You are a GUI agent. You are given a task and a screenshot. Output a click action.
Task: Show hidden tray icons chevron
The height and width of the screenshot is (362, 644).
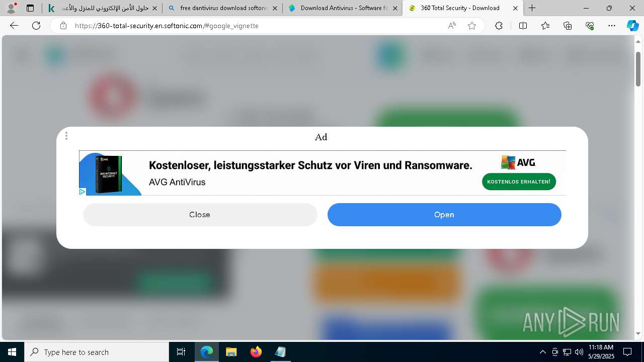tap(542, 352)
